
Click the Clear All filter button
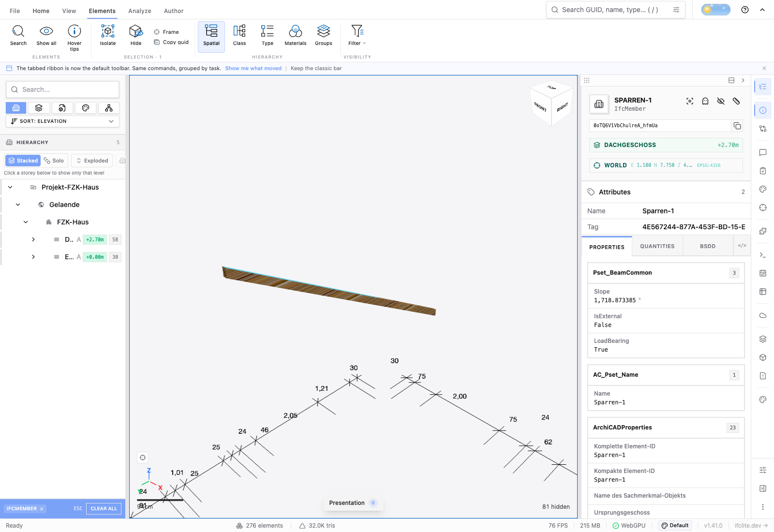(104, 509)
